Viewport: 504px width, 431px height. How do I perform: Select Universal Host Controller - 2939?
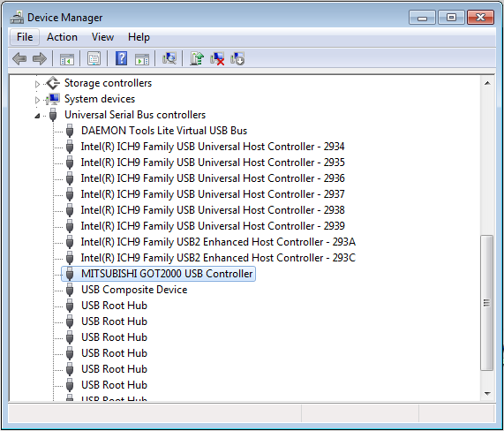(x=213, y=226)
